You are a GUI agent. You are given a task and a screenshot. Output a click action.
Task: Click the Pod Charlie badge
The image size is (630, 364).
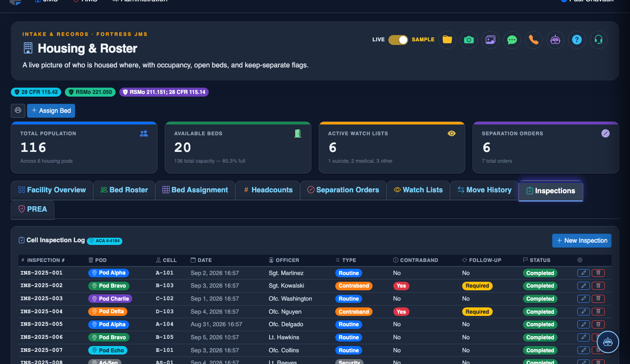point(110,299)
